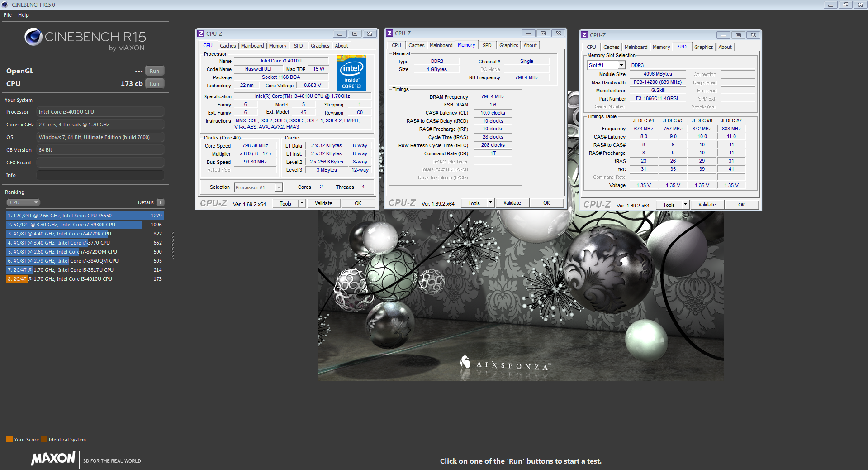Click the Cinebench logo icon
This screenshot has width=868, height=470.
[x=33, y=37]
